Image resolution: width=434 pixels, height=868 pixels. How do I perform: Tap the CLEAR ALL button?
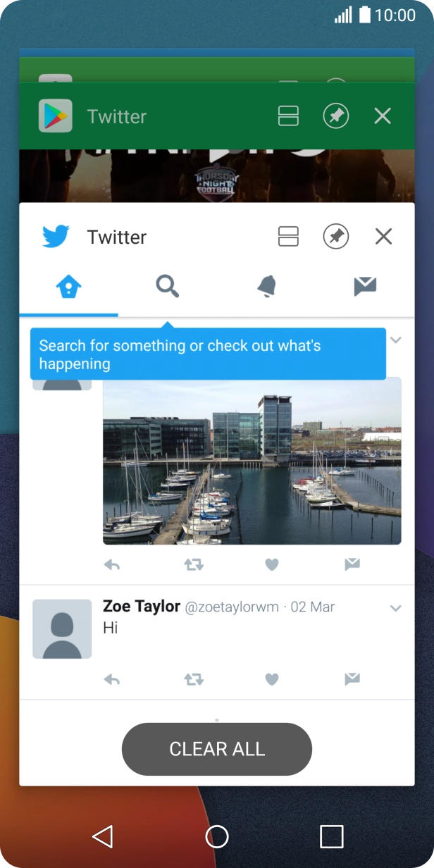point(217,749)
